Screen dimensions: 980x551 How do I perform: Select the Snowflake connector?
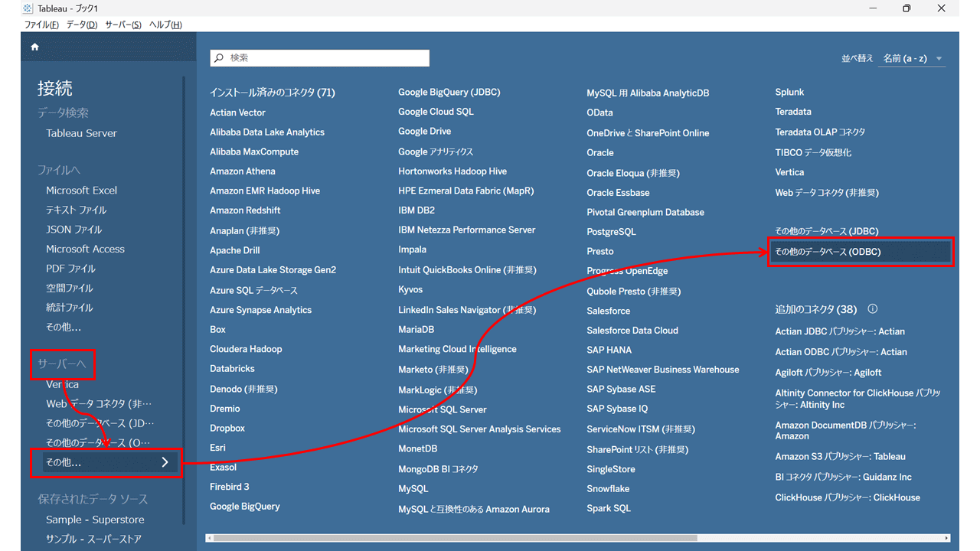(609, 489)
